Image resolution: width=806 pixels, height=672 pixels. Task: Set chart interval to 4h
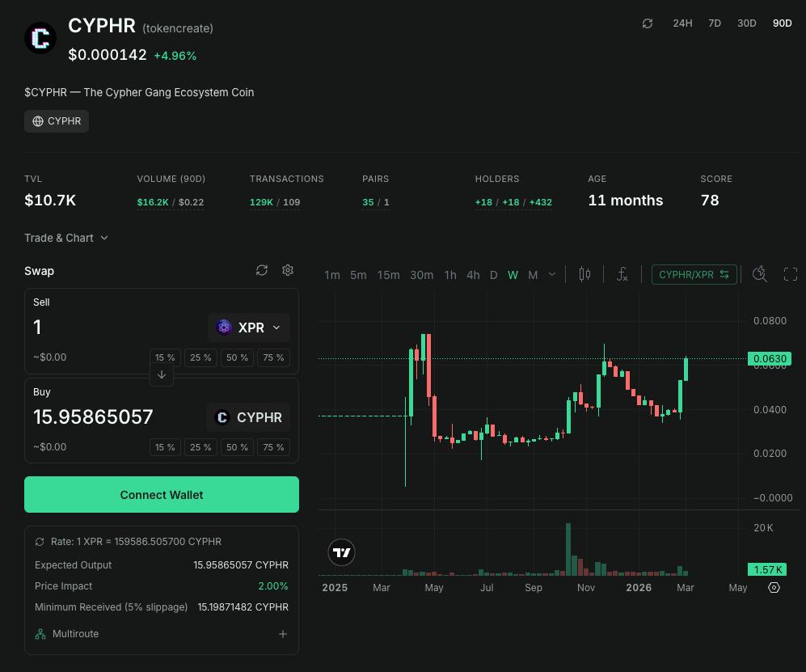pyautogui.click(x=473, y=275)
